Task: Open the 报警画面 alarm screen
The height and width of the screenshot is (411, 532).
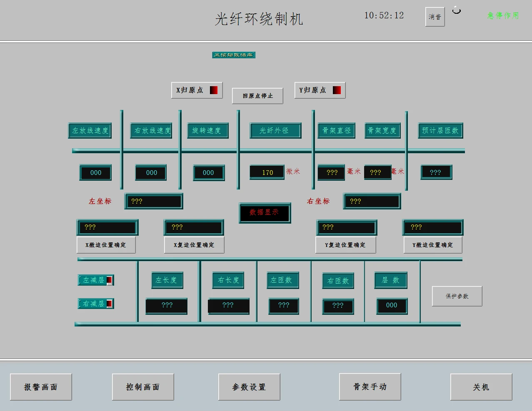Action: (41, 387)
